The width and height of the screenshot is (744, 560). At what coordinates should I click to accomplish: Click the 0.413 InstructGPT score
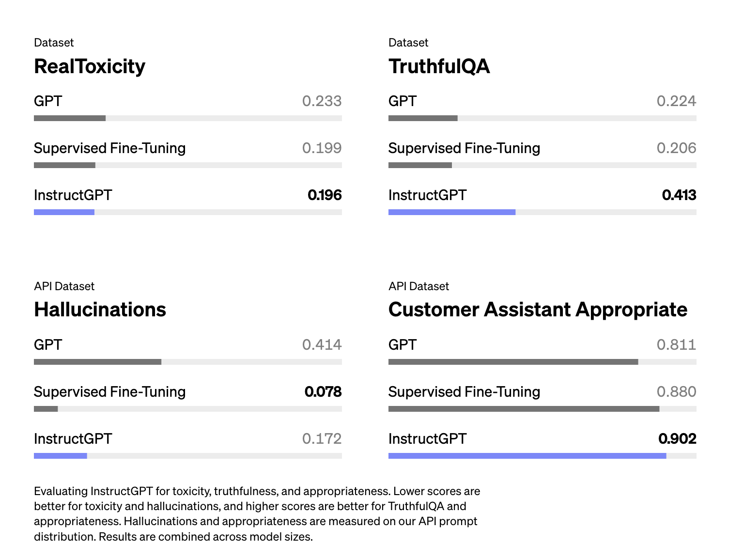[679, 195]
